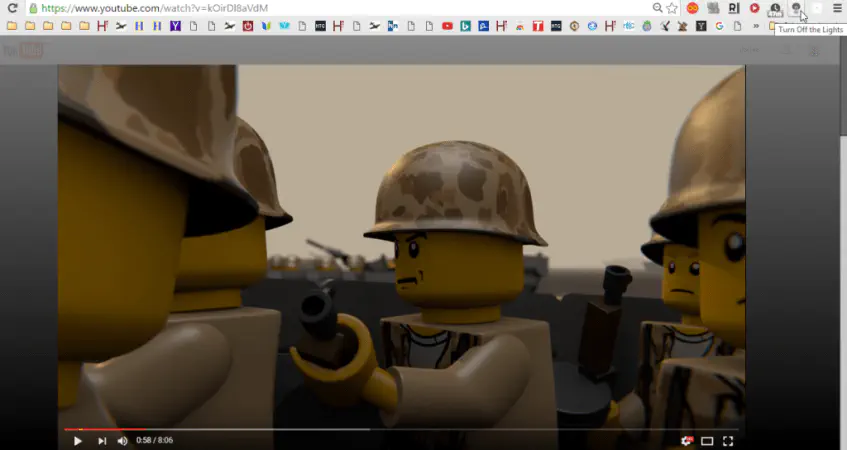This screenshot has height=450, width=847.
Task: Open the red power-button bookmark
Action: point(247,26)
